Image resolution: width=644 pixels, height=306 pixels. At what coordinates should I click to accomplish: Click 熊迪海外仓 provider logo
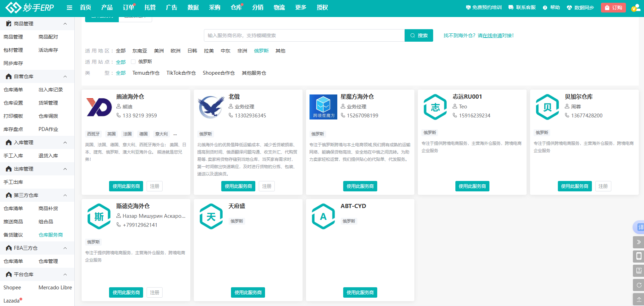(x=99, y=107)
